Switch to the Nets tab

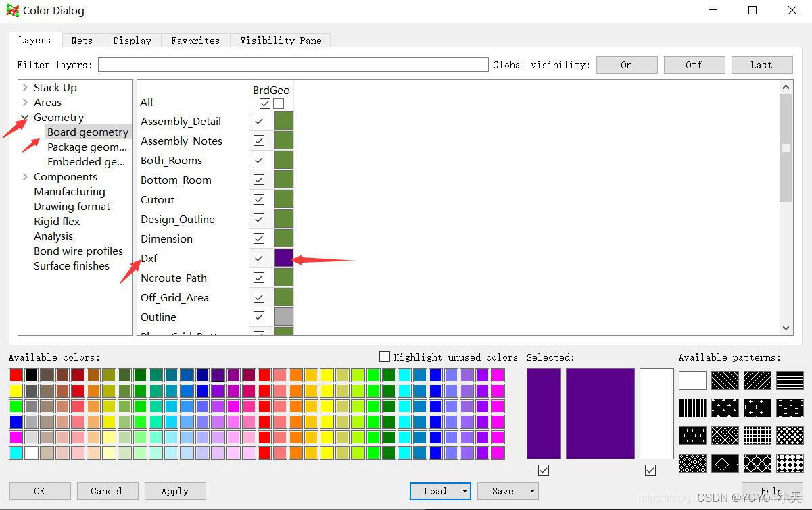[82, 41]
